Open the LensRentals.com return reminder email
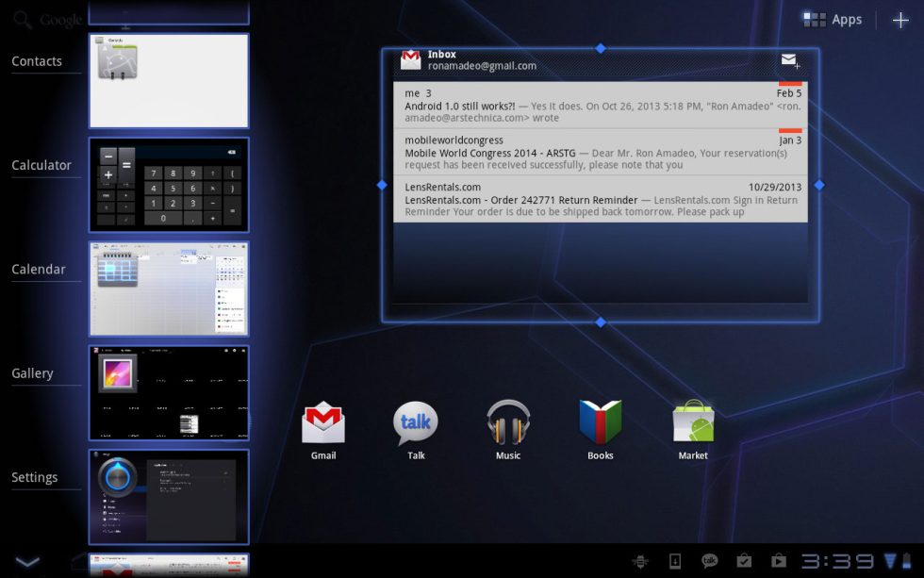Viewport: 924px width, 578px height. (x=601, y=198)
